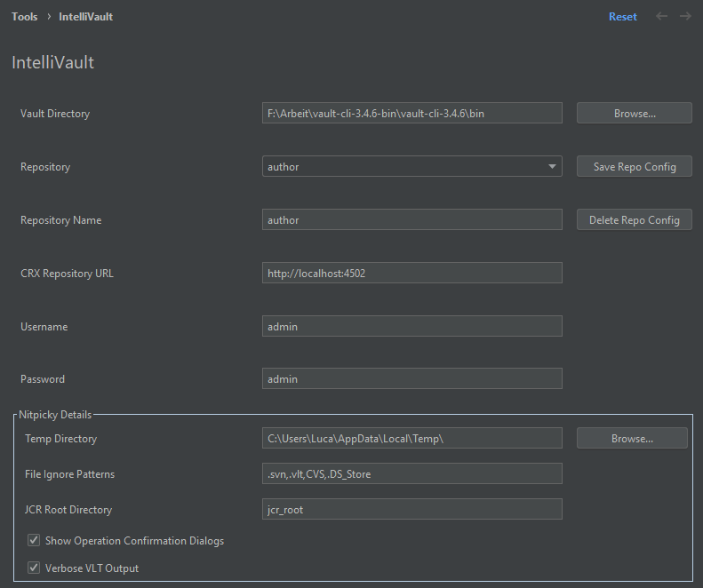This screenshot has width=703, height=588.
Task: Click the forward navigation arrow
Action: (x=685, y=17)
